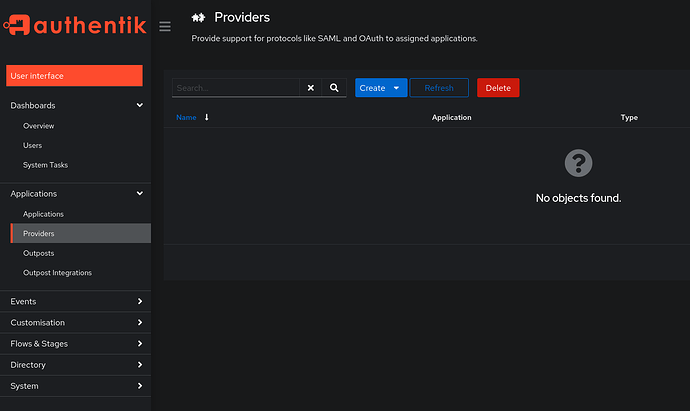
Task: Click the red Delete button
Action: [498, 88]
